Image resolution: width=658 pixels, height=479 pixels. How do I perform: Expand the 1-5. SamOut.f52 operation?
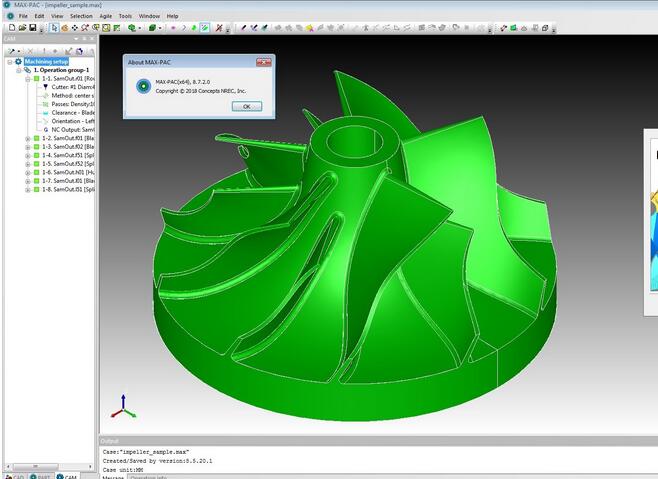28,164
